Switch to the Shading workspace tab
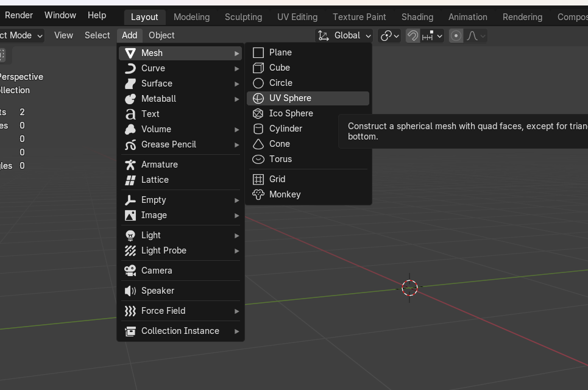The image size is (588, 390). 417,17
